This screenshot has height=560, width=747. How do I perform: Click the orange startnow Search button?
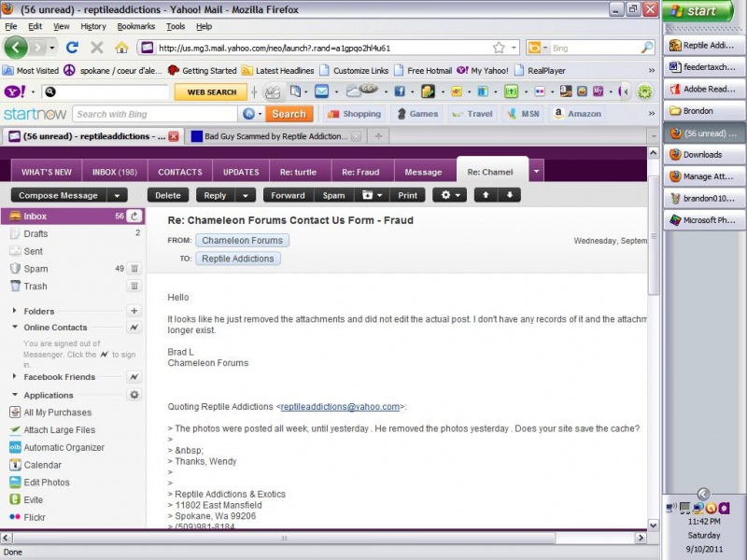[289, 114]
